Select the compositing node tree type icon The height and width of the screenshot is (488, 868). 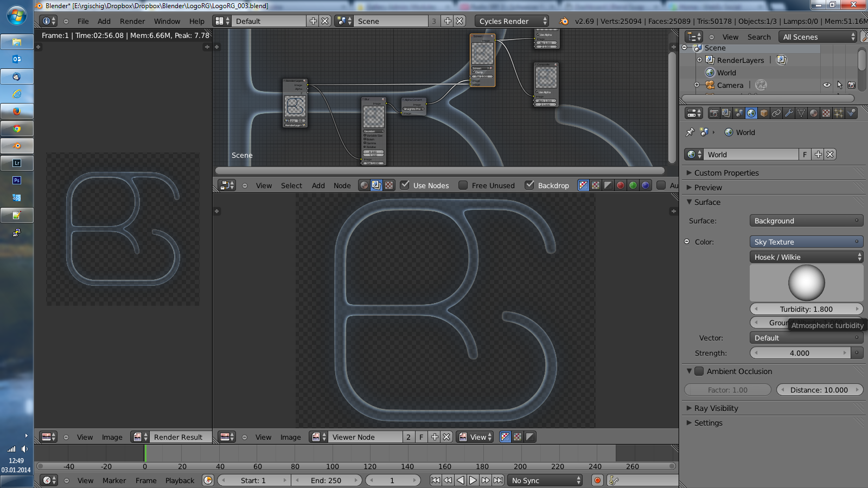click(x=376, y=185)
